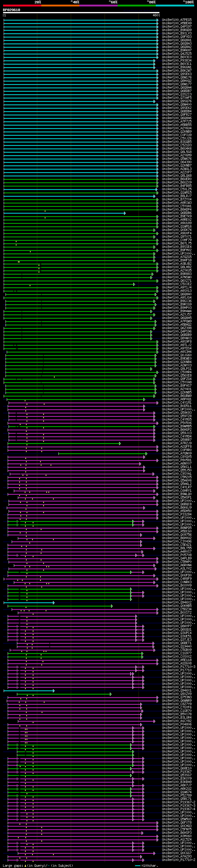Select UniRef100_B8NPD5 label
Screen dimensions: 197x868
[x=177, y=528]
